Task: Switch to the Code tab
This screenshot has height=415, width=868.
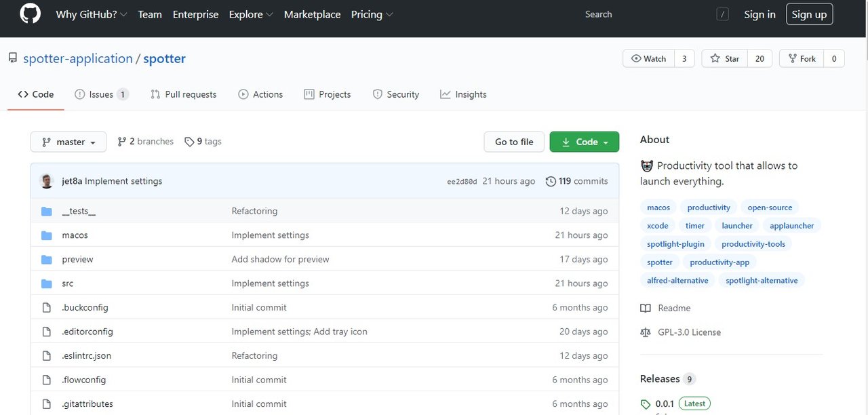Action: pyautogui.click(x=36, y=94)
